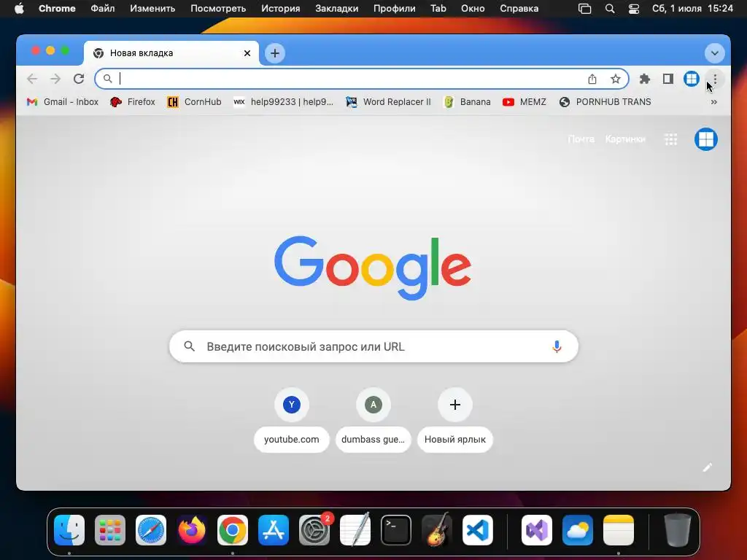This screenshot has height=560, width=747.
Task: Open the help99233 Wix bookmark
Action: (284, 102)
